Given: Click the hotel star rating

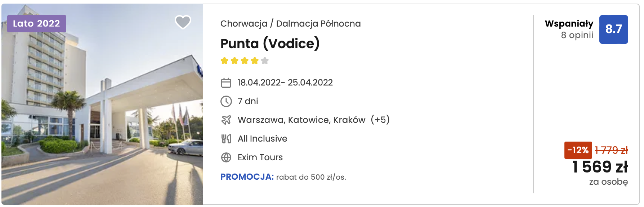Looking at the screenshot, I should click(x=245, y=61).
